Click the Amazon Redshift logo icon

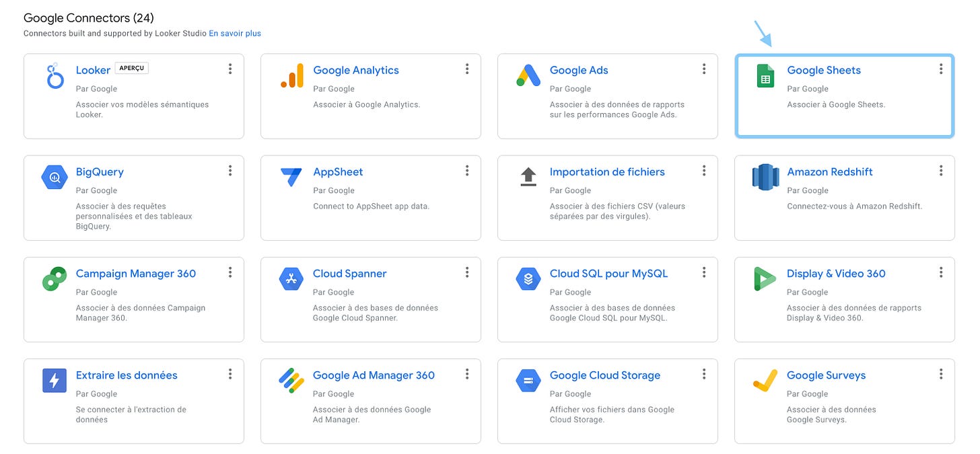[x=765, y=178]
